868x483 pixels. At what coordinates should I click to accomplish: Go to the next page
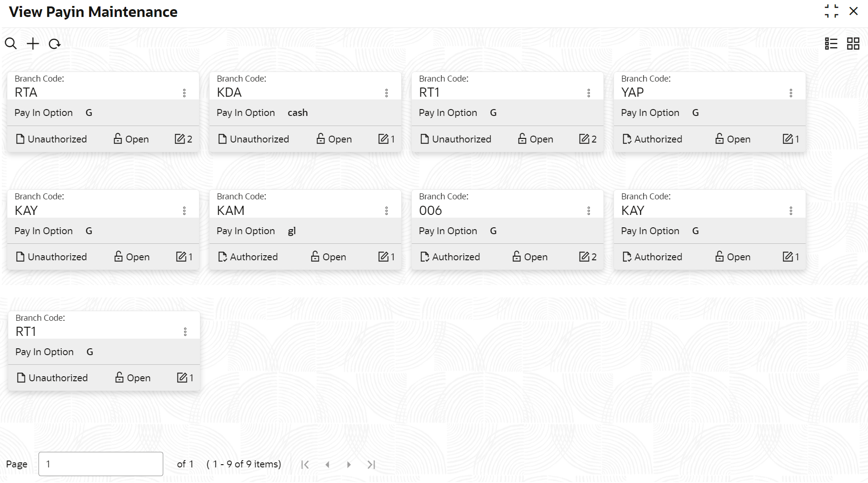coord(349,465)
